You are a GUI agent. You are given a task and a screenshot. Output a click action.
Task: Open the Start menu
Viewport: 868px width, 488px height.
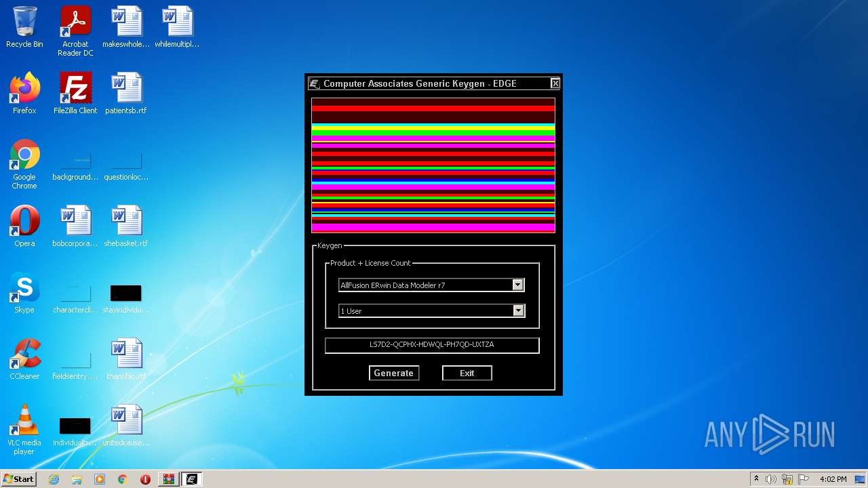[19, 479]
